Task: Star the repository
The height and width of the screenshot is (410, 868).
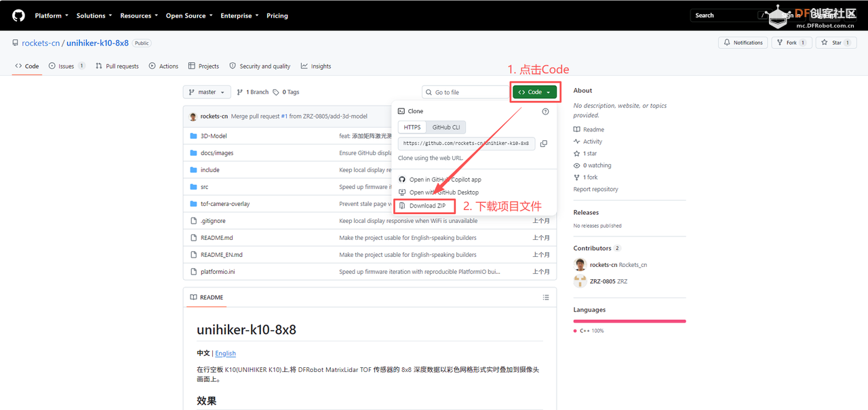Action: 836,43
